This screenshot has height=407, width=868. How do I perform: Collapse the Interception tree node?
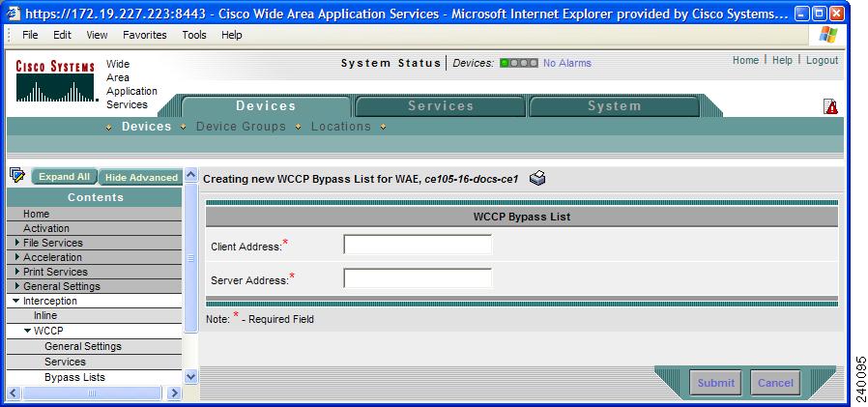click(x=16, y=301)
